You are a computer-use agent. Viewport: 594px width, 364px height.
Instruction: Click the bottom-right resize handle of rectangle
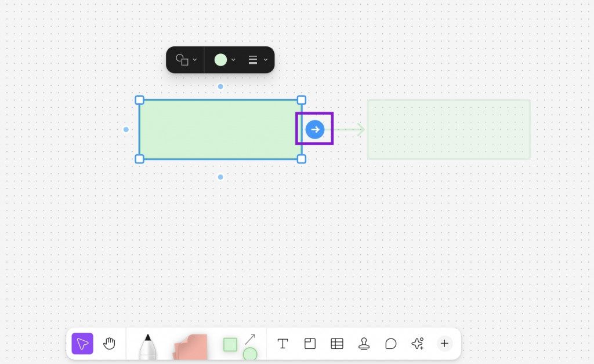coord(301,159)
